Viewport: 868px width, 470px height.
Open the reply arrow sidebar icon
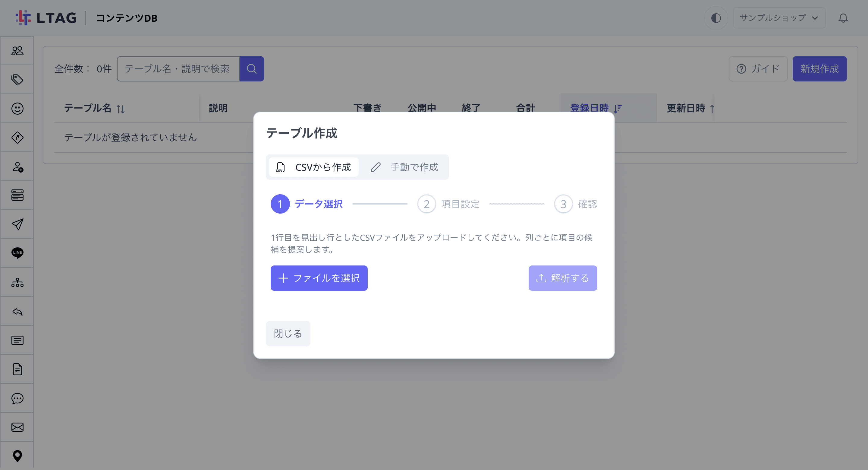pos(17,312)
